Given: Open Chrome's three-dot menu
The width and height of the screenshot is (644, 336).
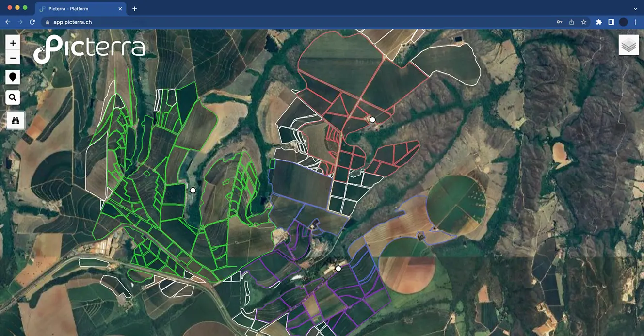Looking at the screenshot, I should (635, 22).
